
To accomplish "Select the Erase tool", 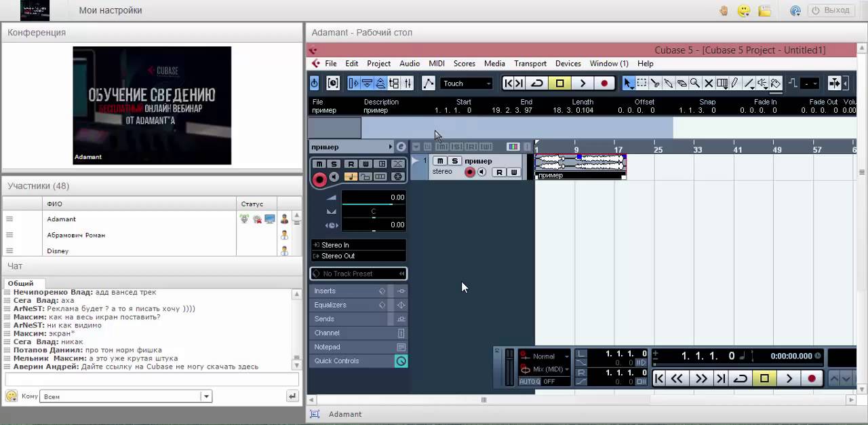I will pos(682,83).
